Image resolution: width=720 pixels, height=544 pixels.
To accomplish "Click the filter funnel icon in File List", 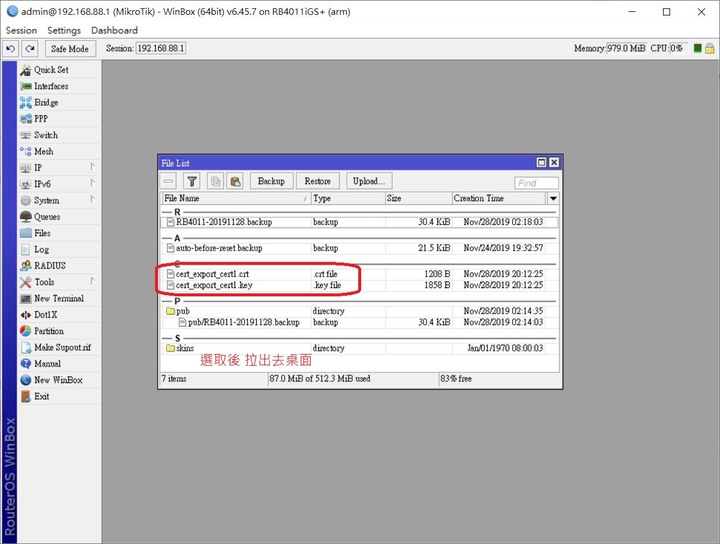I will click(x=192, y=181).
